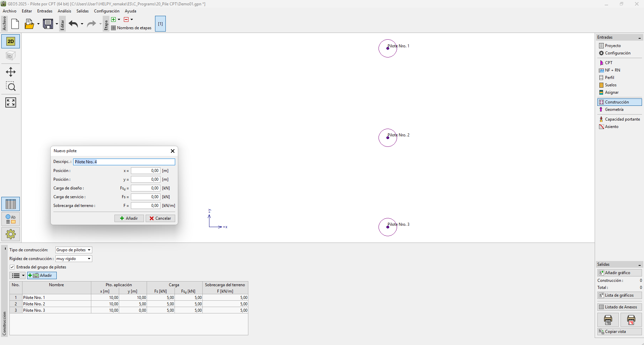Click the Carga de diseño input field
The width and height of the screenshot is (644, 345).
[145, 188]
